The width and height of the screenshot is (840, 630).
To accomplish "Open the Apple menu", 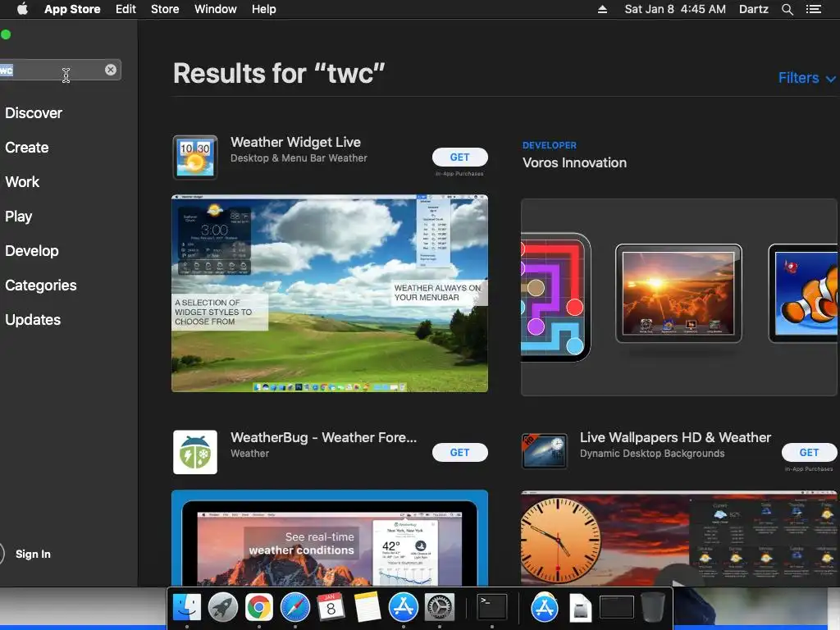I will pos(22,9).
